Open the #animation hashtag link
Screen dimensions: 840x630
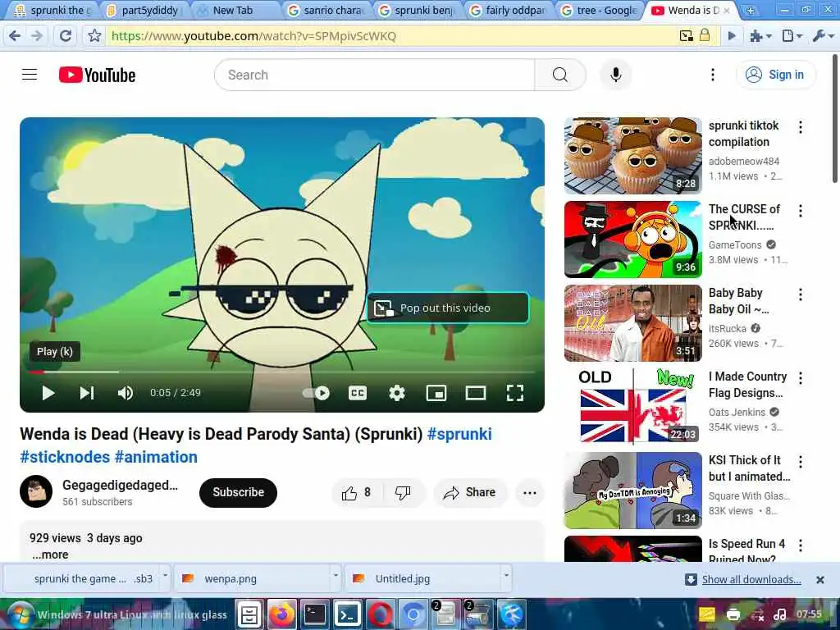click(156, 457)
